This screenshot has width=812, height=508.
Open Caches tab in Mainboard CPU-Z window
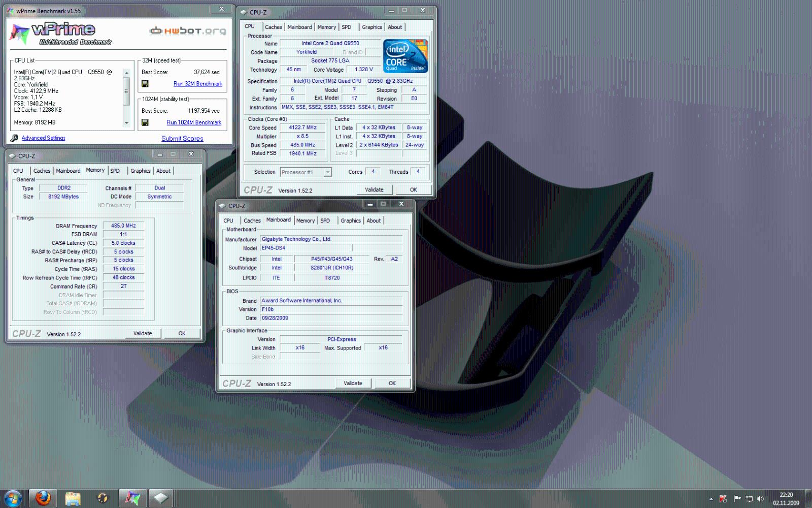(252, 221)
